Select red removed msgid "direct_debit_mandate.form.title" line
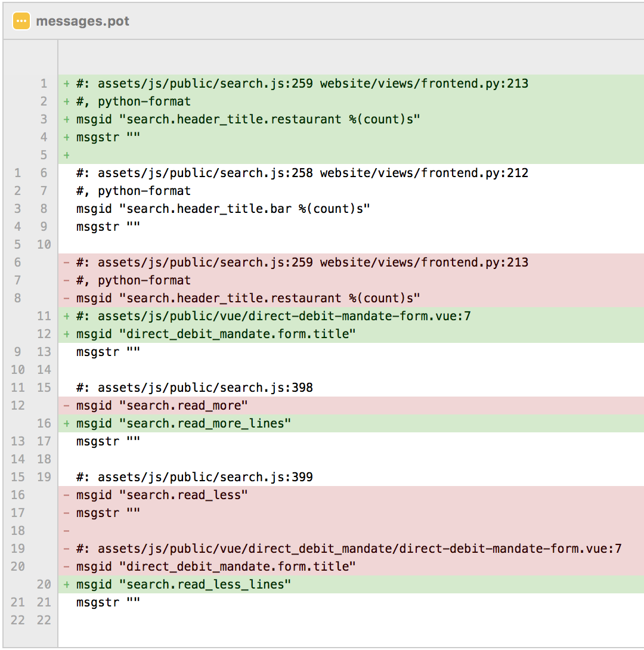The height and width of the screenshot is (650, 644). (x=216, y=567)
